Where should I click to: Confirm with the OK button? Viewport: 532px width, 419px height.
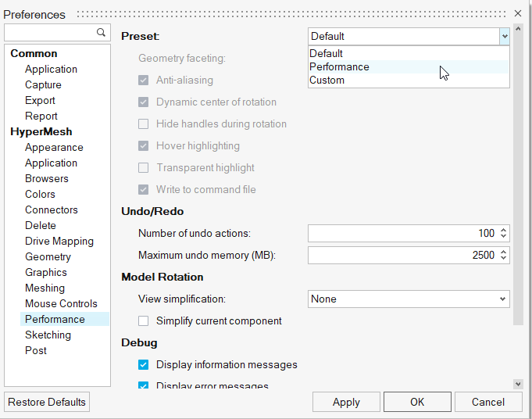[x=417, y=402]
